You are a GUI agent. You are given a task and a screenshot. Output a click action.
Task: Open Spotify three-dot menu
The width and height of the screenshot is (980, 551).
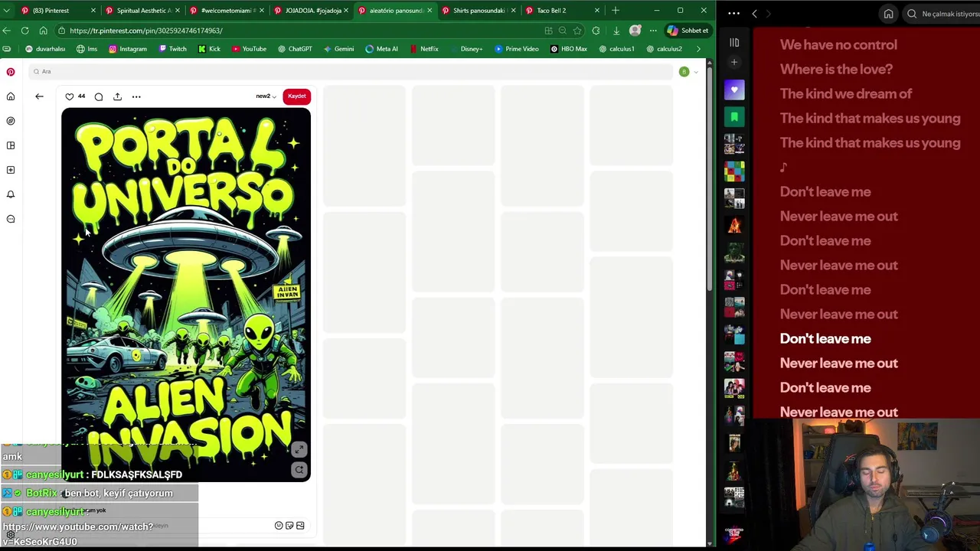pos(733,14)
